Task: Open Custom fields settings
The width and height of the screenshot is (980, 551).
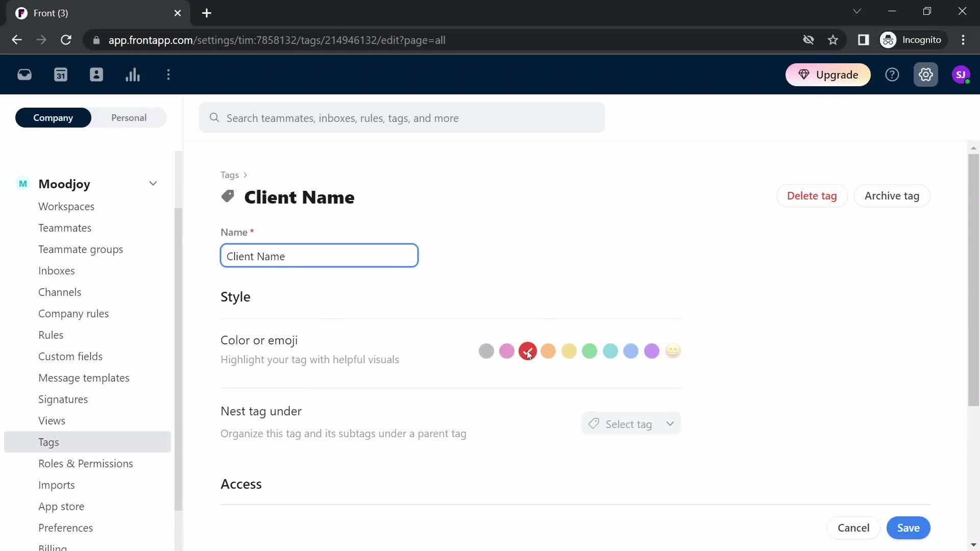Action: point(70,357)
